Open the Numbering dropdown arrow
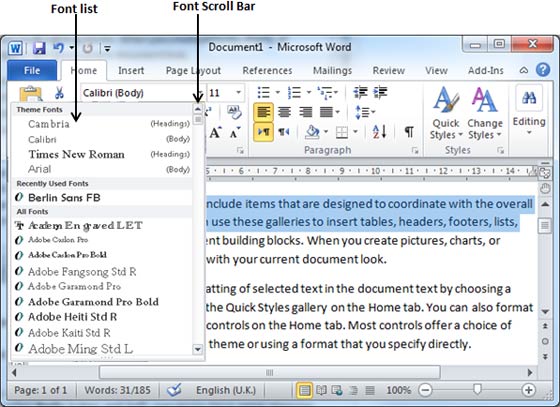 pyautogui.click(x=309, y=92)
